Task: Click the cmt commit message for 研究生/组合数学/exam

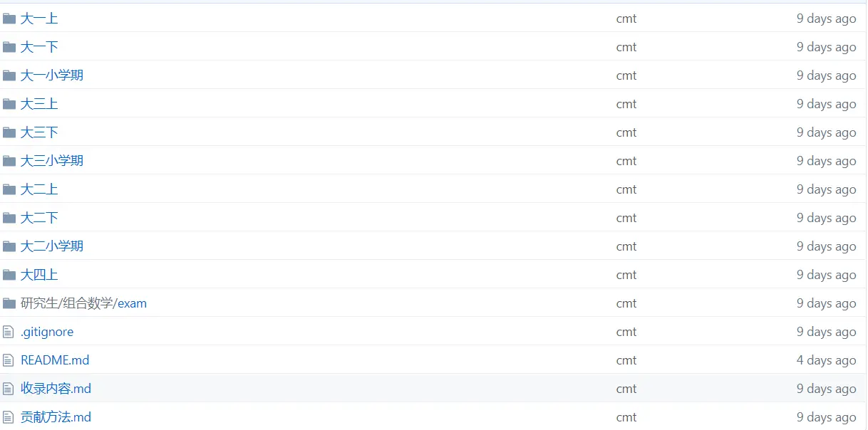Action: 626,303
